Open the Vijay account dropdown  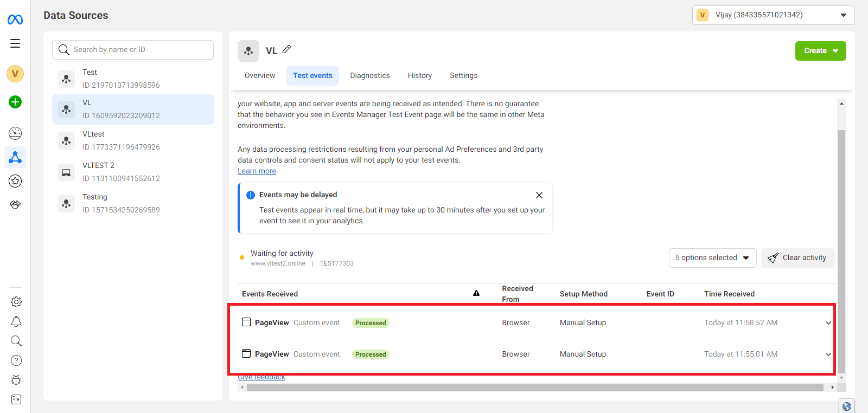point(773,15)
